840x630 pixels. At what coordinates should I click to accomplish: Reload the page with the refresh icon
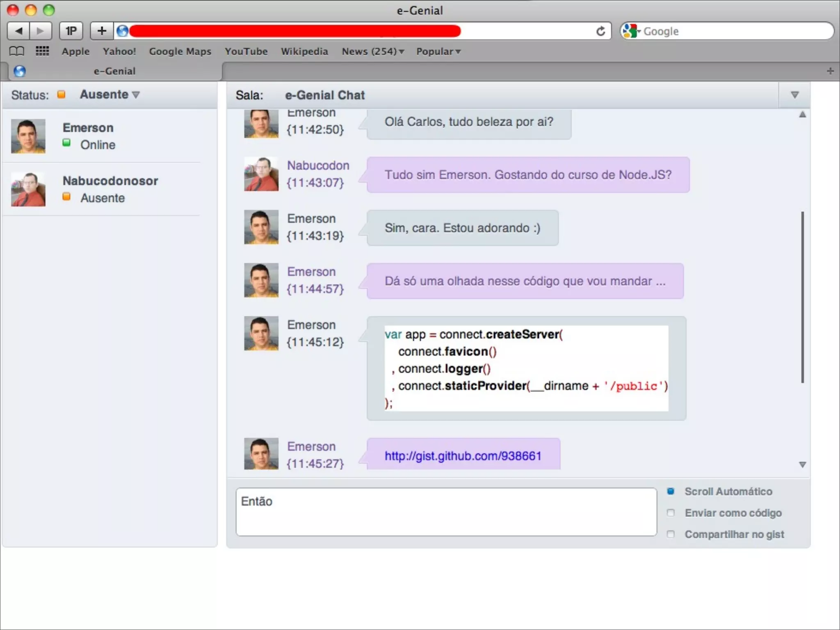[x=600, y=31]
